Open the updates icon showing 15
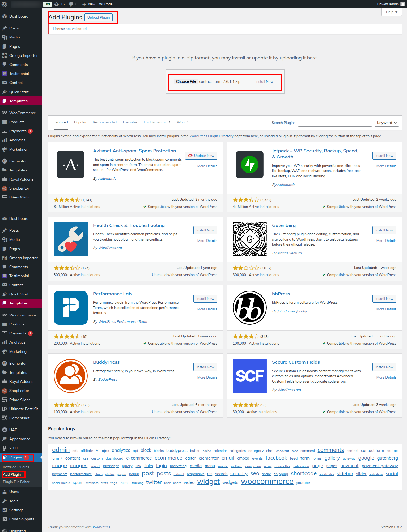Image resolution: width=407 pixels, height=532 pixels. point(60,4)
